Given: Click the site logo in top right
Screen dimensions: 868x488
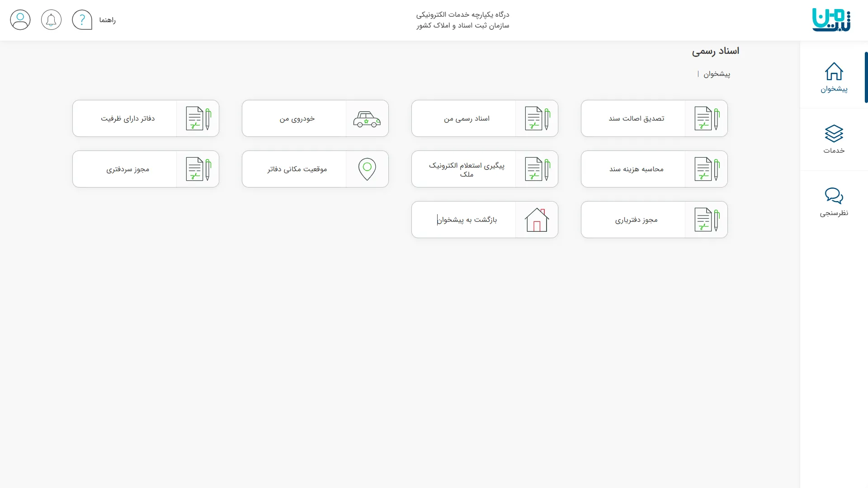Looking at the screenshot, I should coord(831,20).
